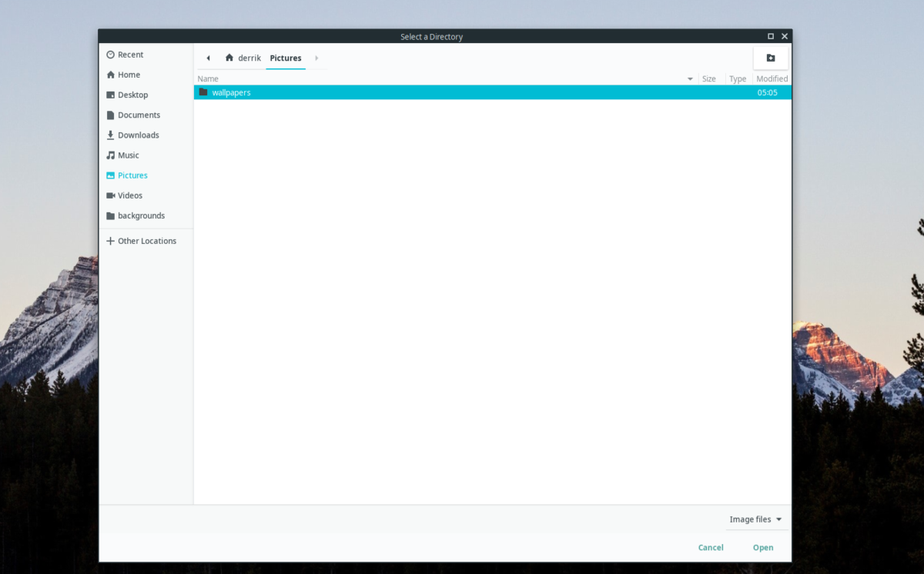Select the wallpapers folder
The height and width of the screenshot is (574, 924).
[x=231, y=92]
